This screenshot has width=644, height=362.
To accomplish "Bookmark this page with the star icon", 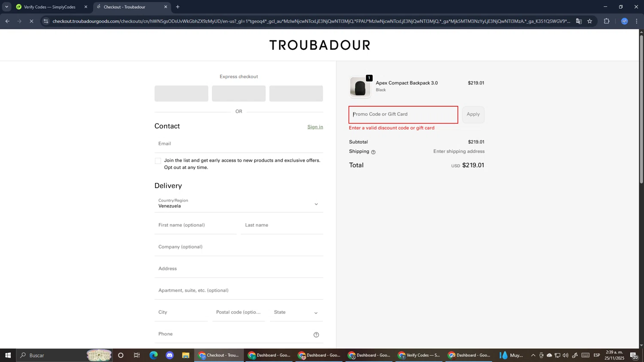I will tap(590, 21).
